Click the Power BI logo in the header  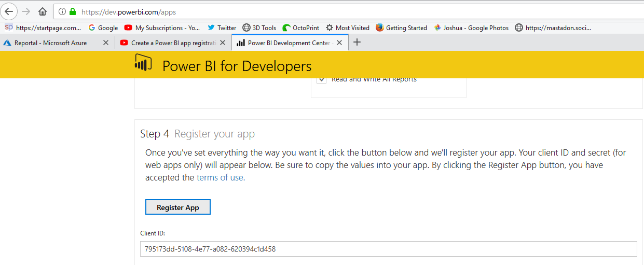pyautogui.click(x=143, y=63)
